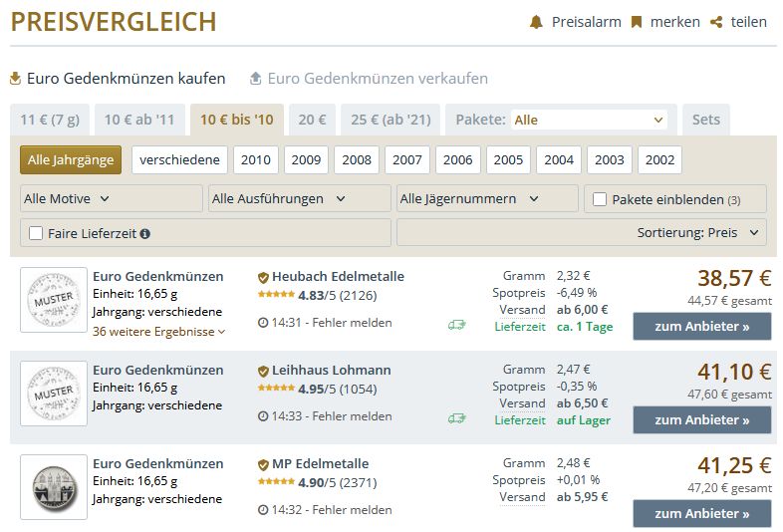Click the MP Edelmetalle coin thumbnail
The height and width of the screenshot is (532, 783).
click(x=54, y=488)
